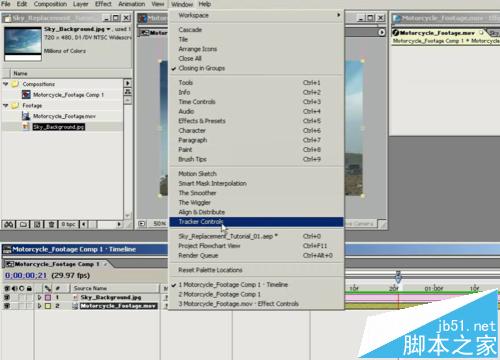Click the Sky_Background.jpg file icon in Project
This screenshot has width=500, height=360.
coord(26,127)
